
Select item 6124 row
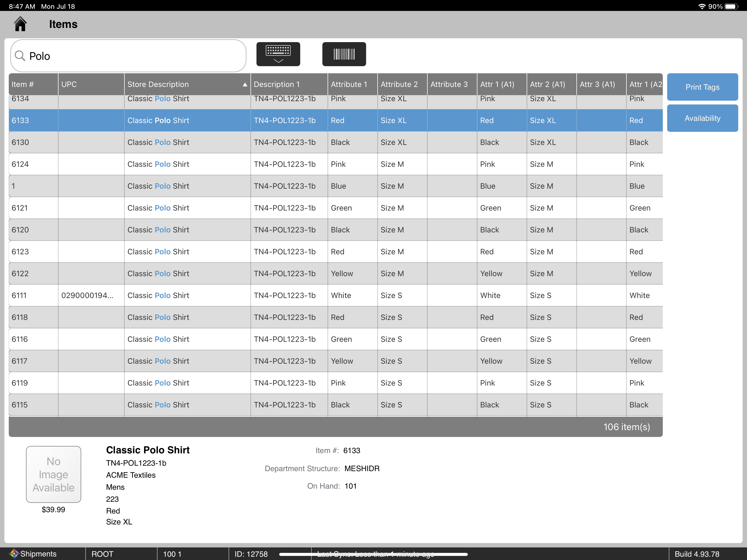pyautogui.click(x=336, y=164)
